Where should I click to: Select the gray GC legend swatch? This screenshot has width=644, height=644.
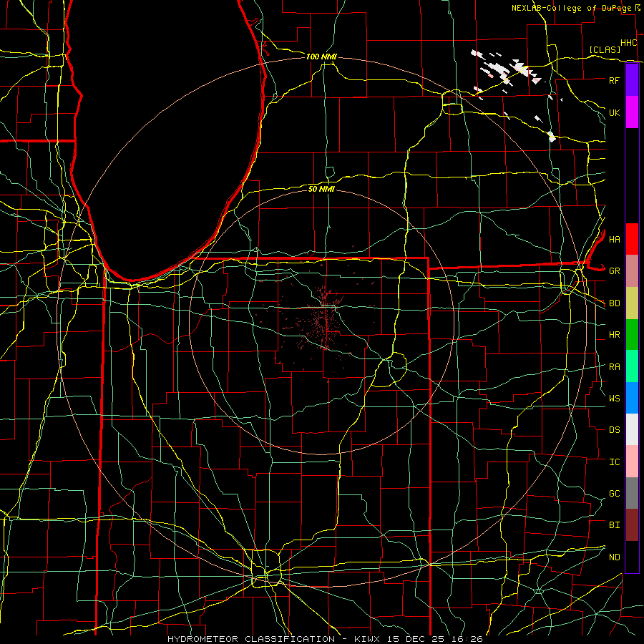tap(632, 493)
